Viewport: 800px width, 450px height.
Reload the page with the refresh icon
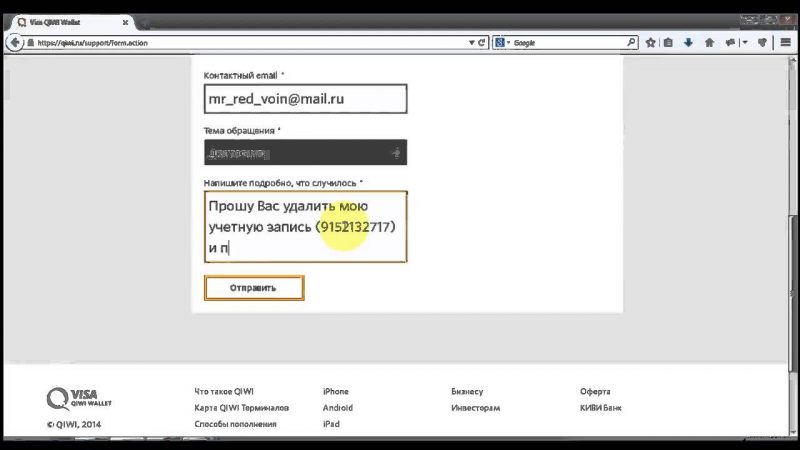(481, 43)
